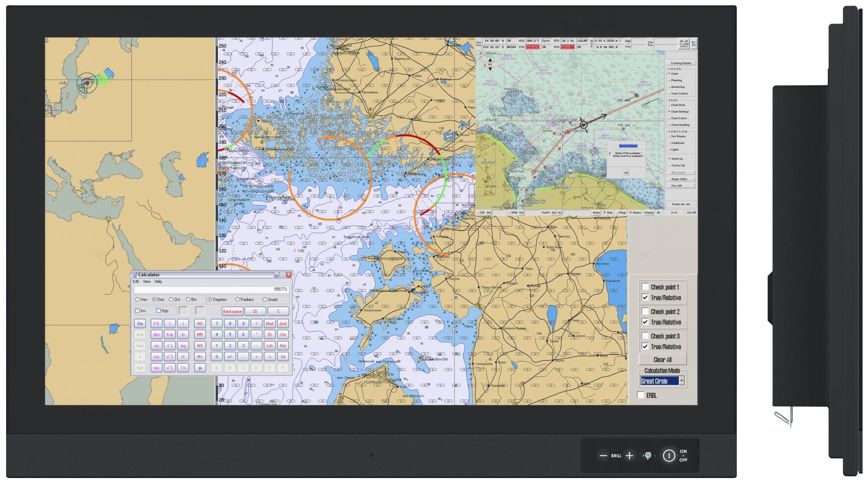Tick the Hyp checkbox in Calculator
The width and height of the screenshot is (868, 482).
click(159, 311)
